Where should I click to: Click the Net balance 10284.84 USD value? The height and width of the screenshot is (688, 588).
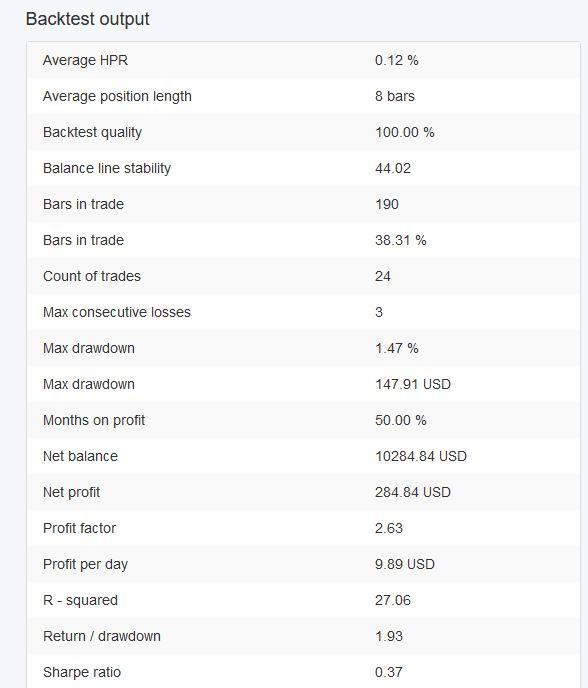421,456
